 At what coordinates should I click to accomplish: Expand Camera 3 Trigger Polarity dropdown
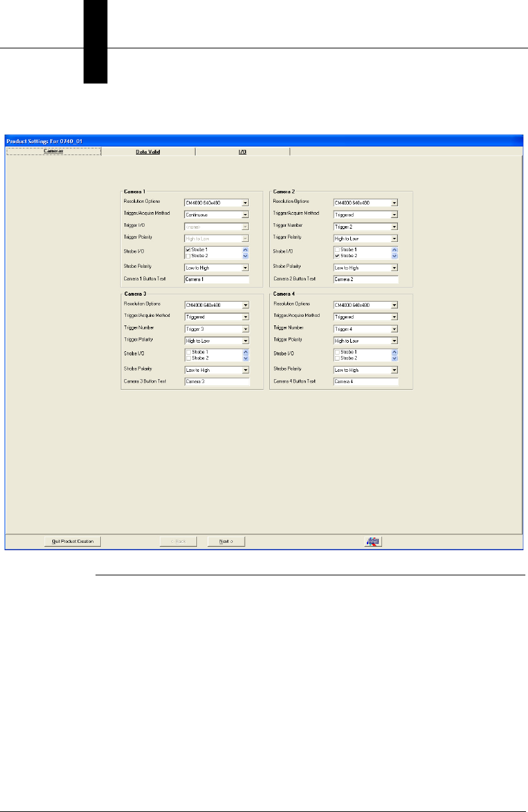[x=245, y=341]
